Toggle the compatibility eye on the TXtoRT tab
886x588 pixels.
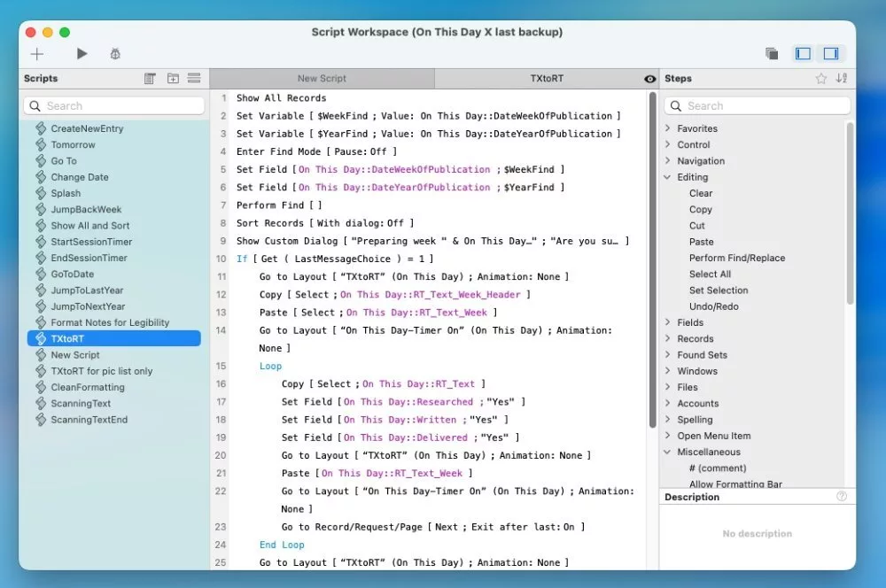[646, 78]
